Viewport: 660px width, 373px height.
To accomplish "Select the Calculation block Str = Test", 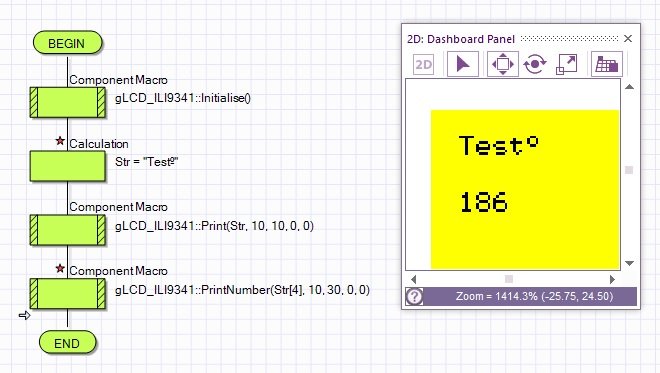I will pos(67,166).
